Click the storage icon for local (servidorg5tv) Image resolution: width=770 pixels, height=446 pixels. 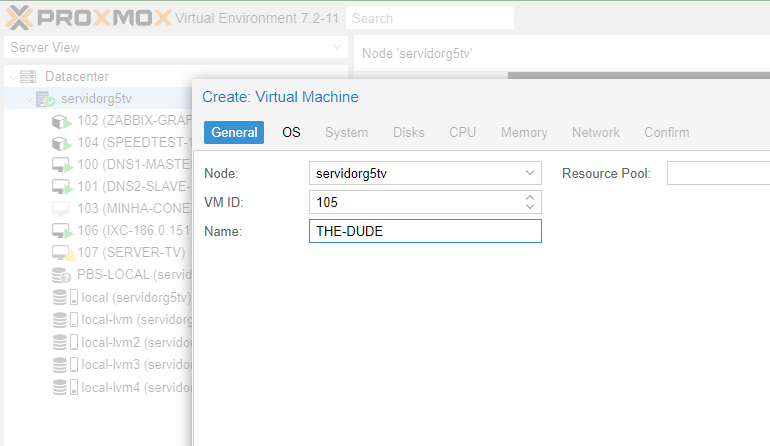coord(65,297)
